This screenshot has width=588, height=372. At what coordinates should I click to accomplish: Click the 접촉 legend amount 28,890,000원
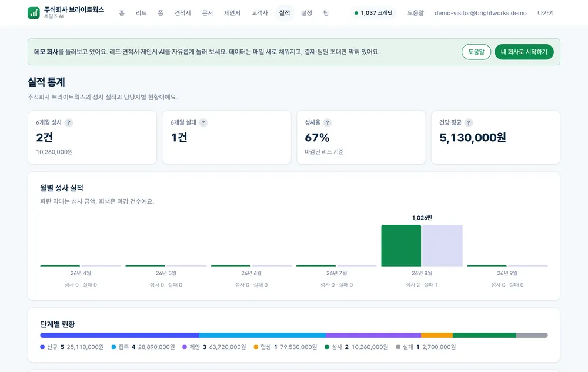pos(156,347)
